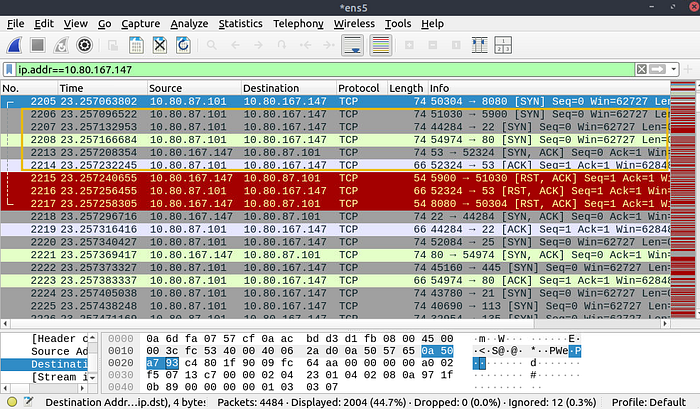700x409 pixels.
Task: Jump to the first packet icon
Action: [305, 45]
